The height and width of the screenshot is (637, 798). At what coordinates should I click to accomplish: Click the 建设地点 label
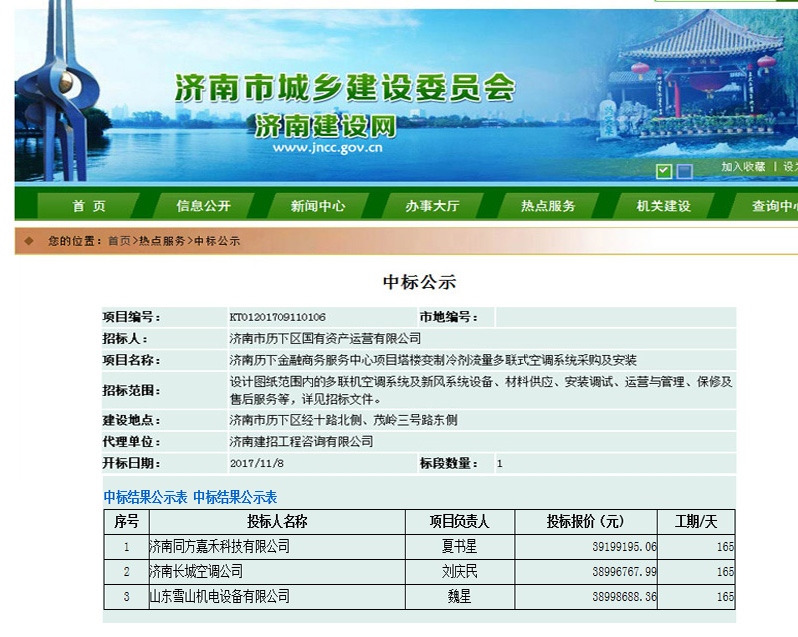tap(131, 420)
